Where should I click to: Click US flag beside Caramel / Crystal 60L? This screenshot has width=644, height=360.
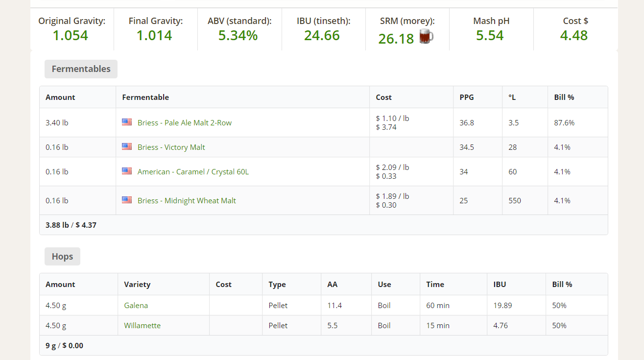127,171
